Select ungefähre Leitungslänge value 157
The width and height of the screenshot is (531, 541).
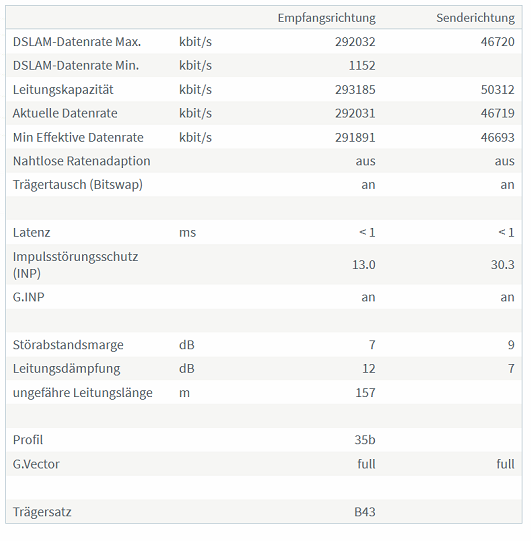click(x=365, y=393)
